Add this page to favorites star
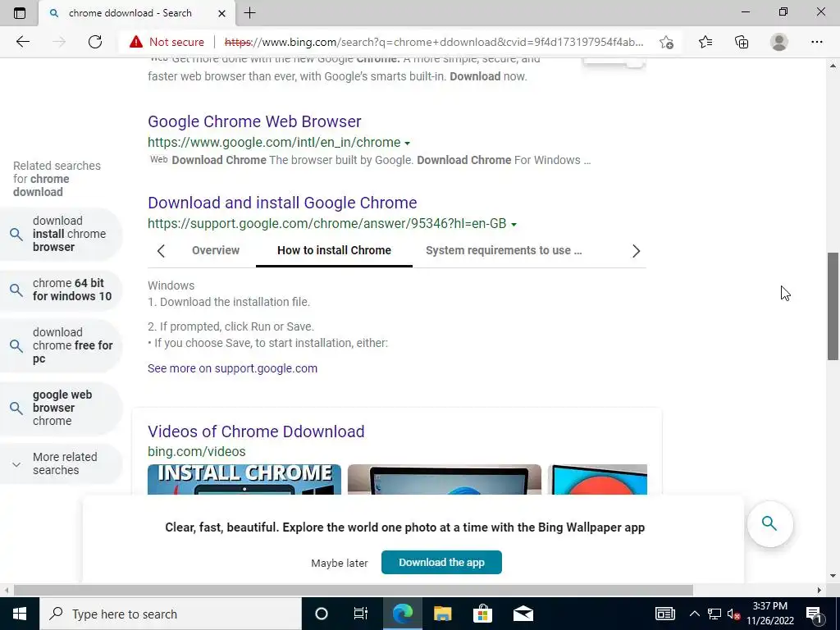Viewport: 840px width, 630px height. (666, 42)
